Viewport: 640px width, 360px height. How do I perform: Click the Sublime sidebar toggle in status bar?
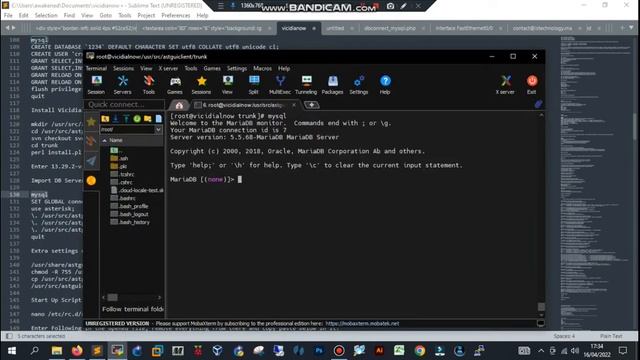[x=9, y=336]
